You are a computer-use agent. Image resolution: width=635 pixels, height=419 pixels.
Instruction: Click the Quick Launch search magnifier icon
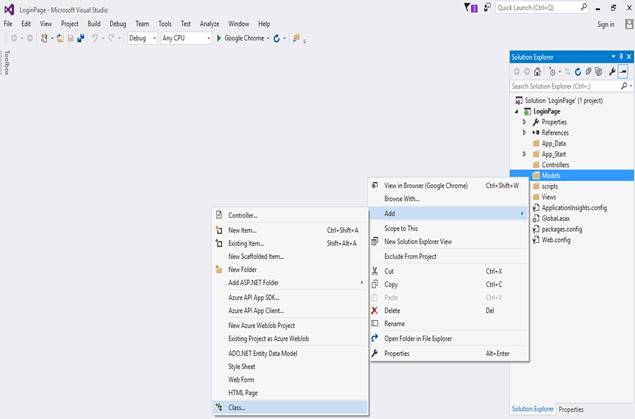point(584,7)
